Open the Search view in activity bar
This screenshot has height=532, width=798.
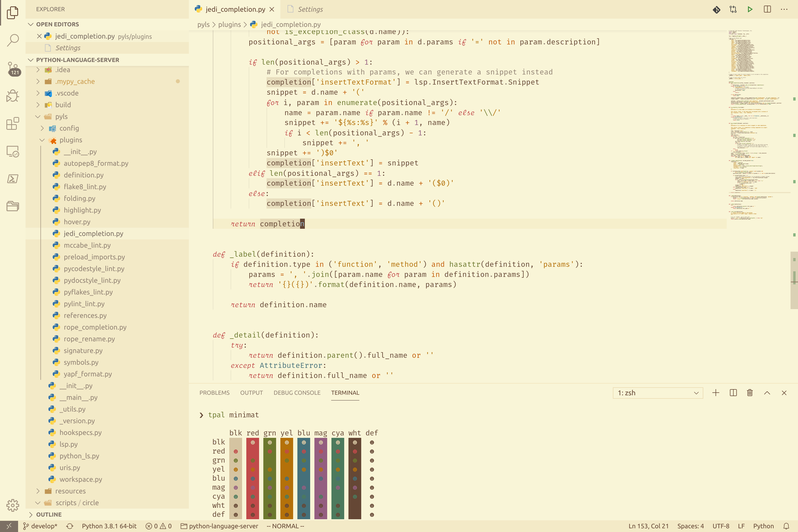[13, 40]
